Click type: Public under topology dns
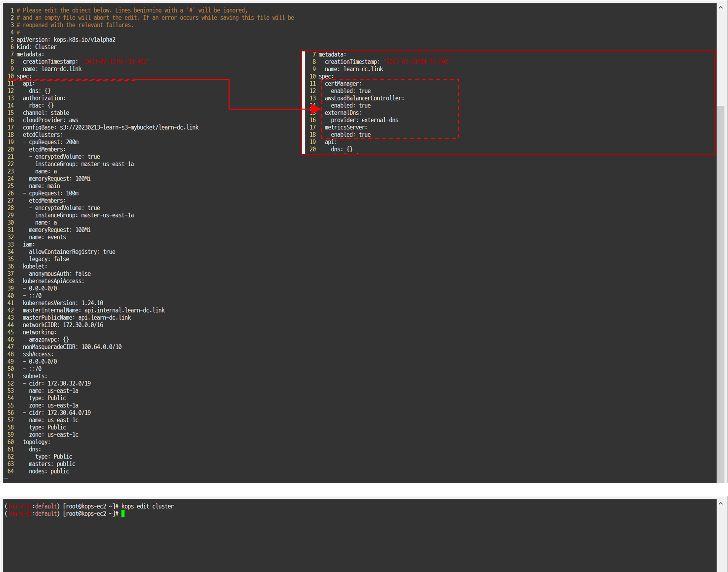Viewport: 728px width, 572px height. [52, 456]
